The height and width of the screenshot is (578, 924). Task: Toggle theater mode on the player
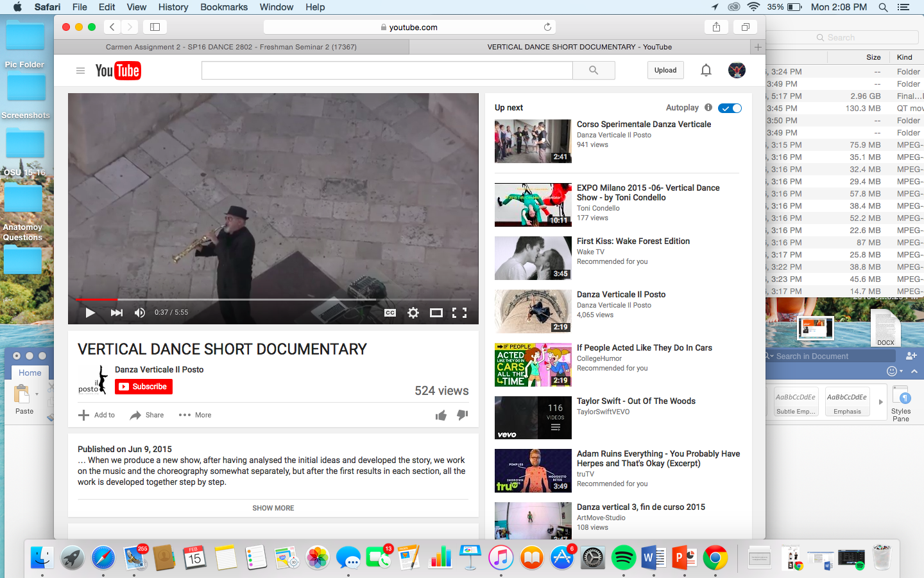[436, 313]
